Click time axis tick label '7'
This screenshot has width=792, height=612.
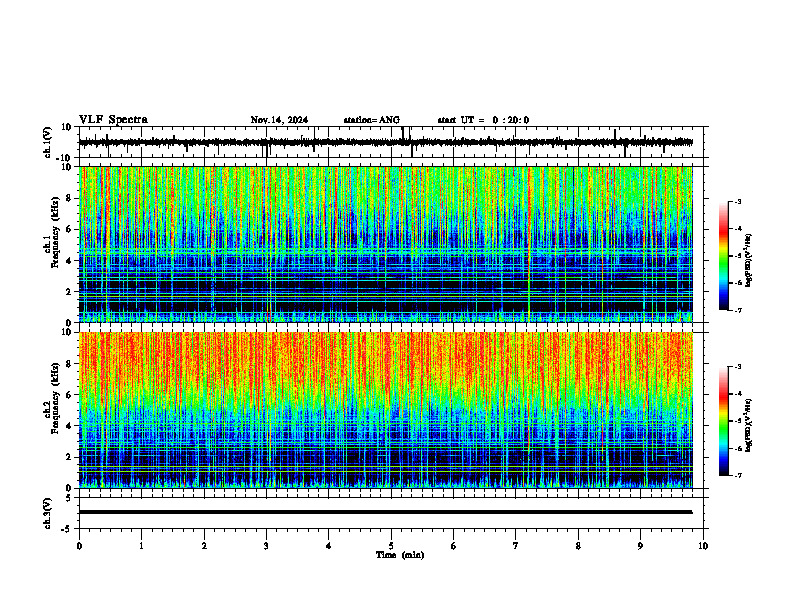pos(516,546)
